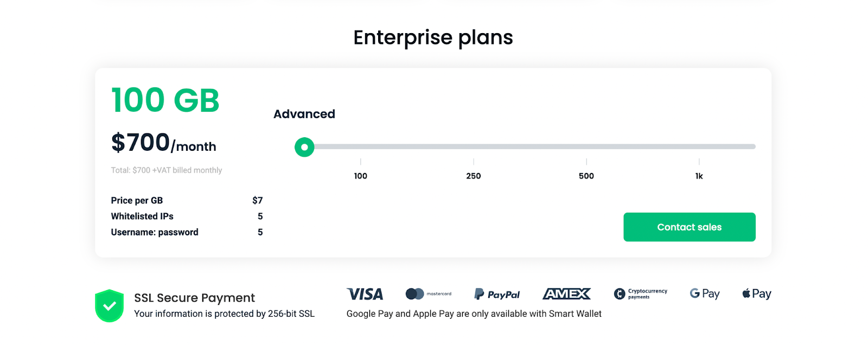Select the 100 mark on slider

click(361, 176)
